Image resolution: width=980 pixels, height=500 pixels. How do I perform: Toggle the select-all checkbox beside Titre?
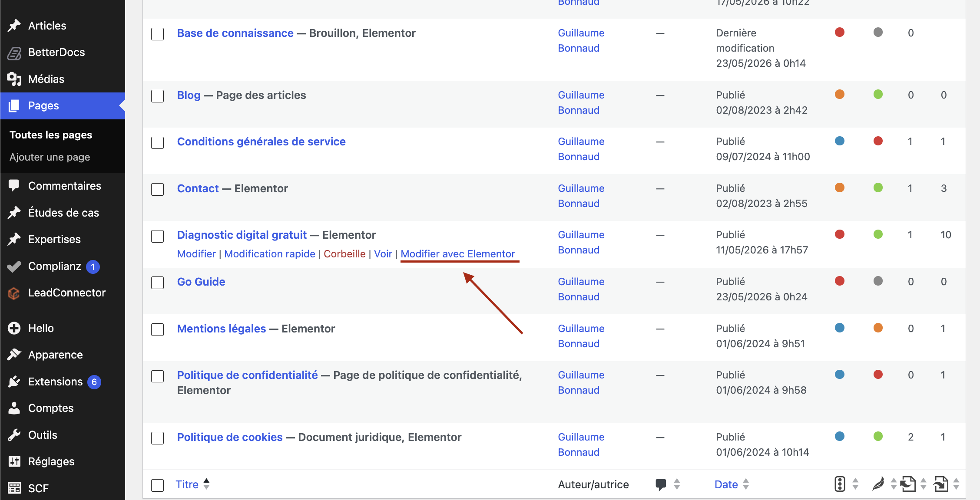tap(157, 485)
